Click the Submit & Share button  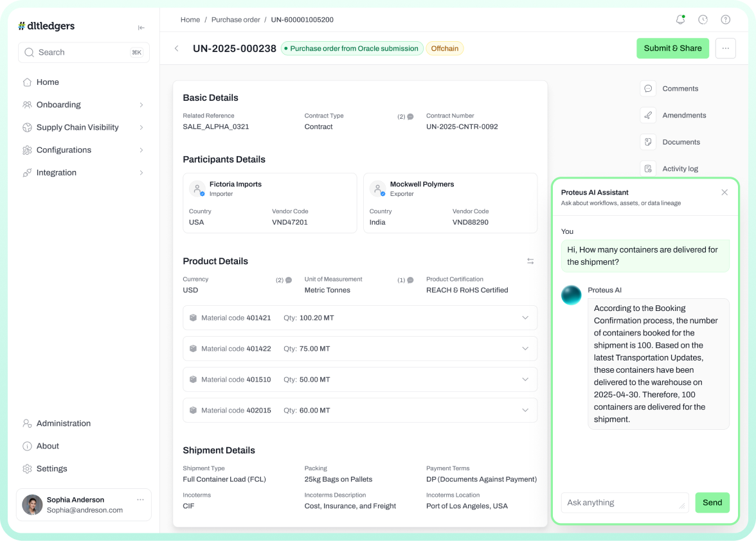point(672,48)
